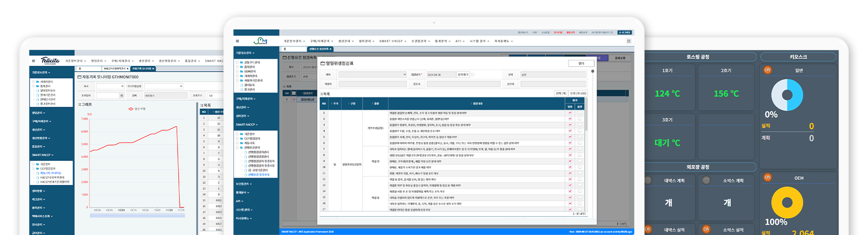Screen dimensions: 868x235
Task: Select 자동기록 모니터링 in Felicita sidebar tree
Action: [51, 173]
